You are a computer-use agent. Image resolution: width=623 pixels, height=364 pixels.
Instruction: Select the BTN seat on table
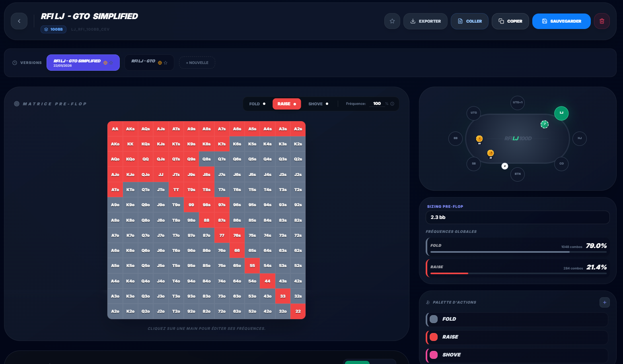pyautogui.click(x=518, y=174)
